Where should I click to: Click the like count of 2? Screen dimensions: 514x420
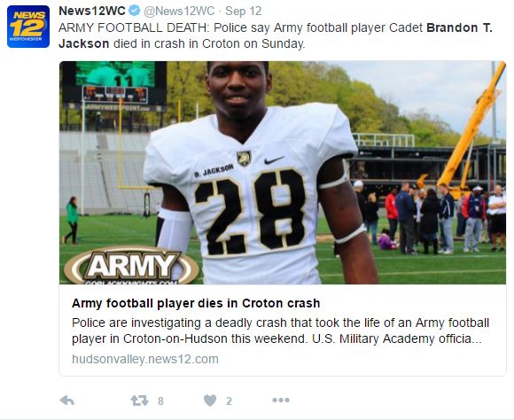[x=230, y=401]
